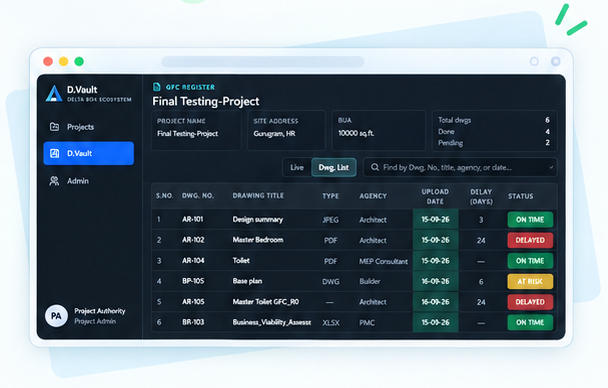This screenshot has height=388, width=608.
Task: Click the Project Authority user name
Action: click(100, 311)
